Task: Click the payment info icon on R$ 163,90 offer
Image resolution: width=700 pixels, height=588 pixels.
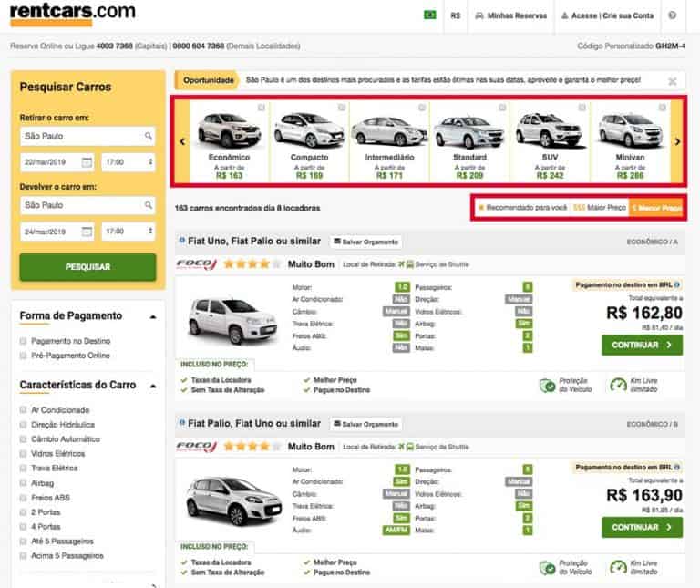Action: (x=677, y=468)
